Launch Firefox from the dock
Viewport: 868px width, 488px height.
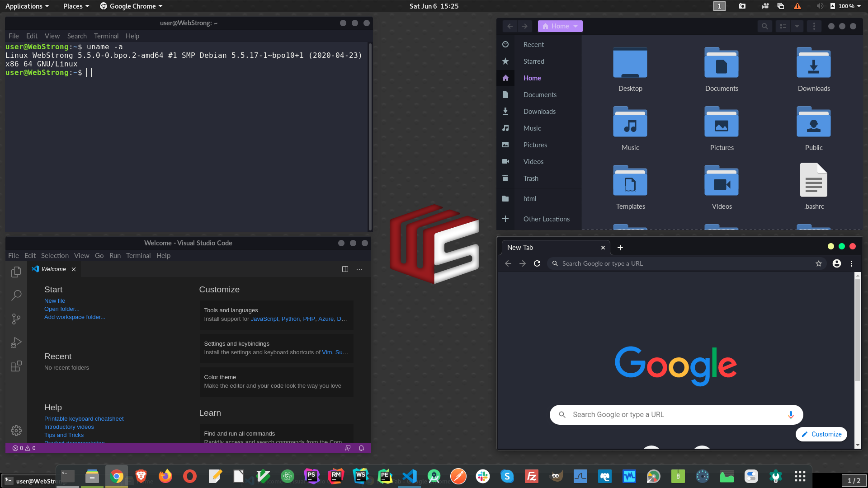[x=165, y=476]
